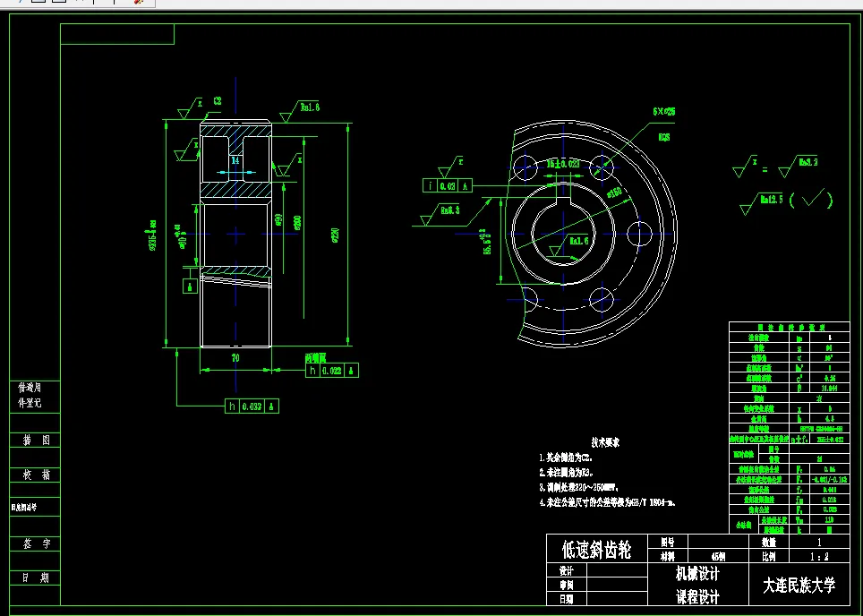This screenshot has height=616, width=863.
Task: Click the Ra3.2 roughness legend
Action: coord(798,166)
